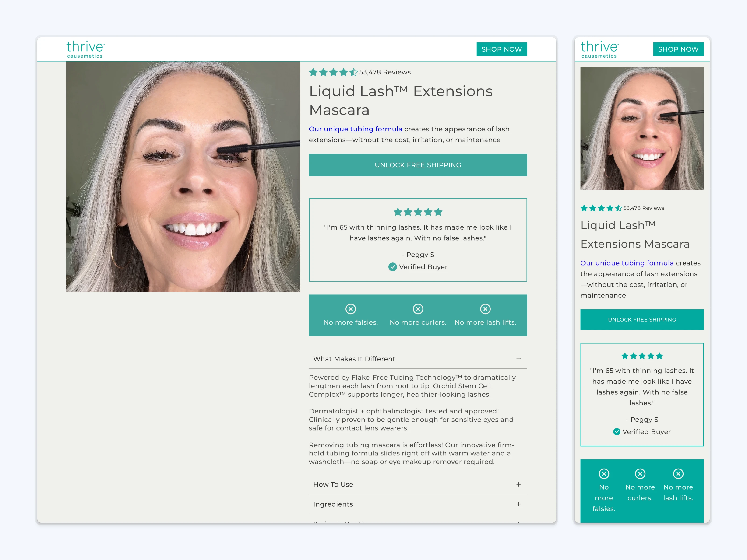The image size is (747, 560).
Task: Click 'No more curlers.' text in desktop banner
Action: 418,322
